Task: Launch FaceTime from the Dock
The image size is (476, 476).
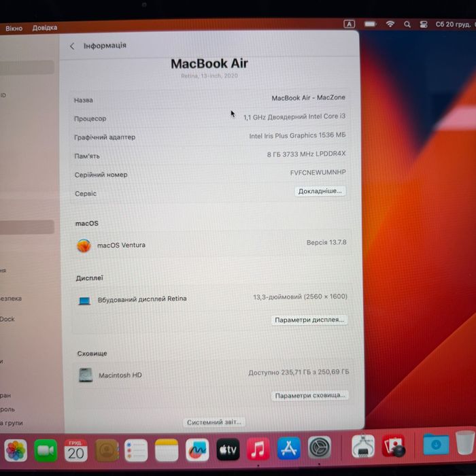Action: 46,450
